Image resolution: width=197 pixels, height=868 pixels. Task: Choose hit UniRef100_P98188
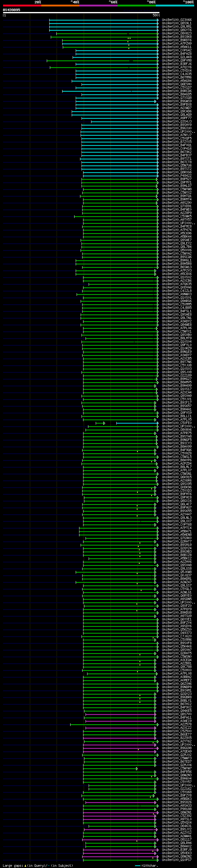[x=176, y=809]
